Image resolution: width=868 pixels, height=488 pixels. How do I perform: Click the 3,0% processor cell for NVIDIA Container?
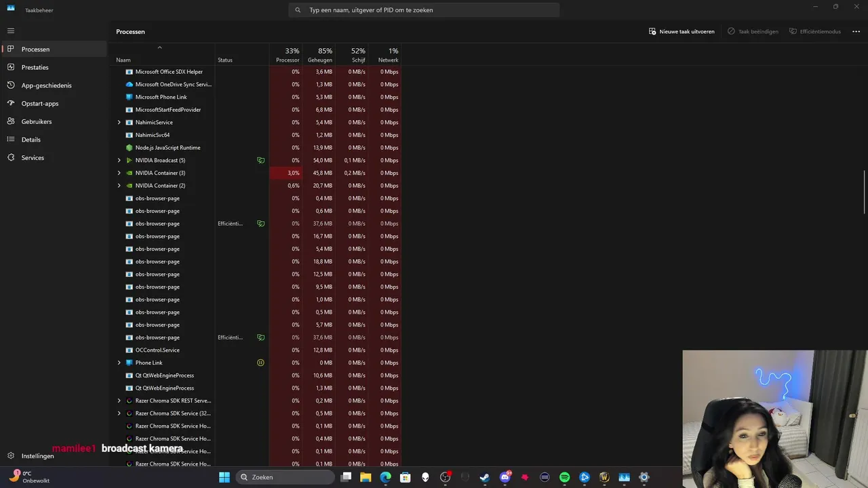pyautogui.click(x=285, y=173)
